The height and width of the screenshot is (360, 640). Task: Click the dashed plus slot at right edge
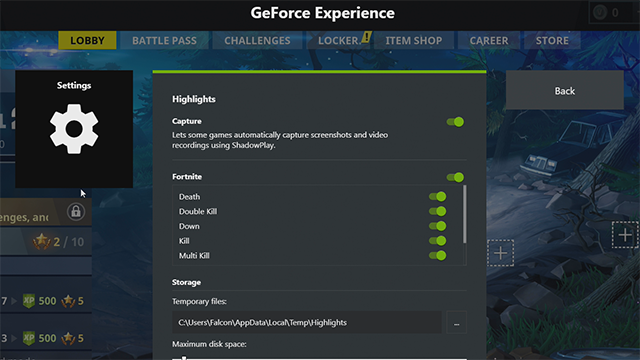tap(625, 235)
